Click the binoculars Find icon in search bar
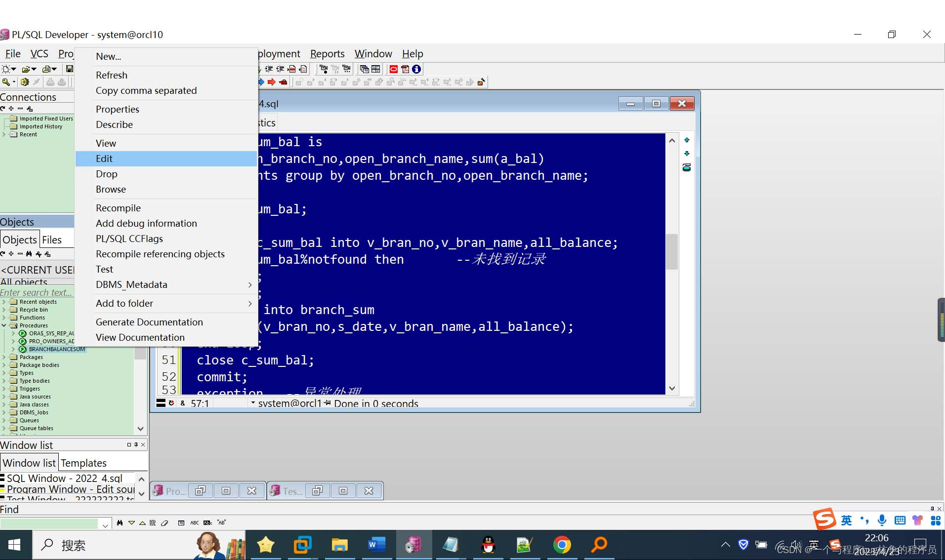Image resolution: width=945 pixels, height=560 pixels. (120, 522)
